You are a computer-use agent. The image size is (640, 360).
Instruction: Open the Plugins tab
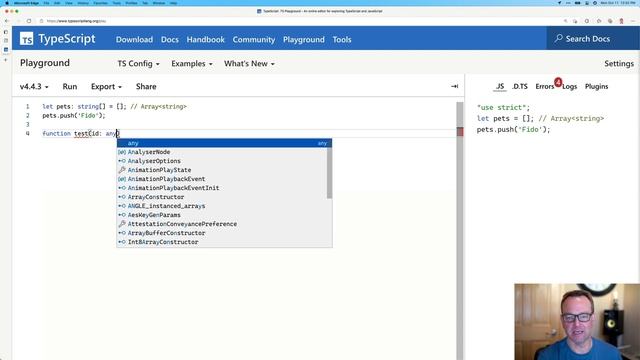coord(596,86)
